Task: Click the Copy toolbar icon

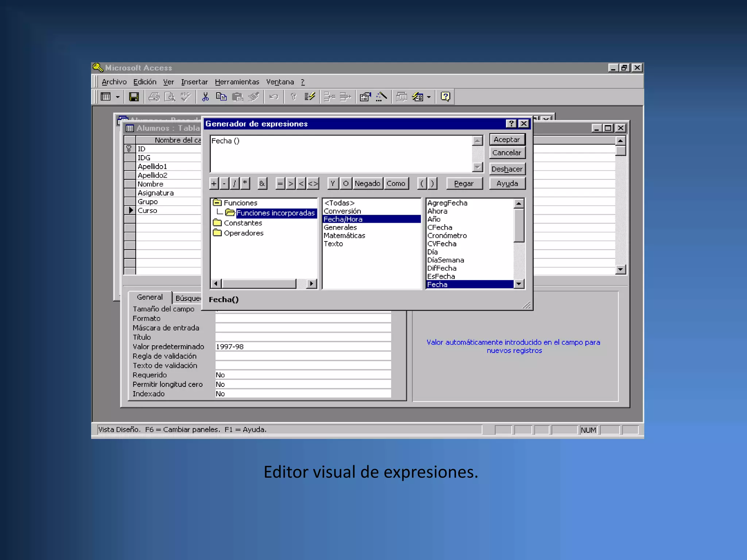Action: [221, 97]
